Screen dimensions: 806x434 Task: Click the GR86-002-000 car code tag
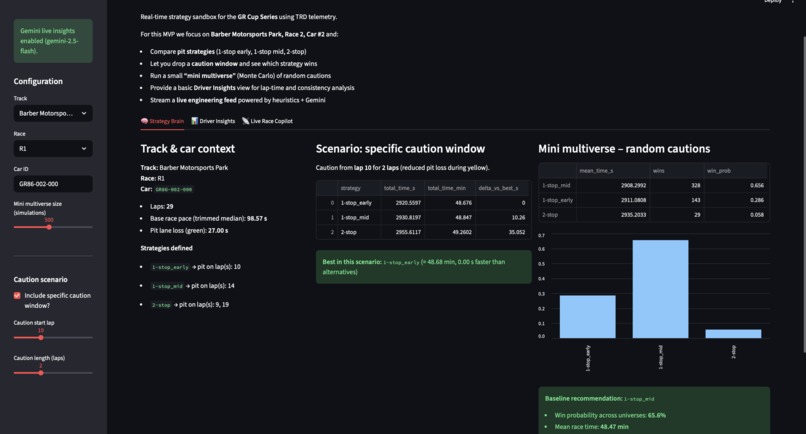point(174,190)
